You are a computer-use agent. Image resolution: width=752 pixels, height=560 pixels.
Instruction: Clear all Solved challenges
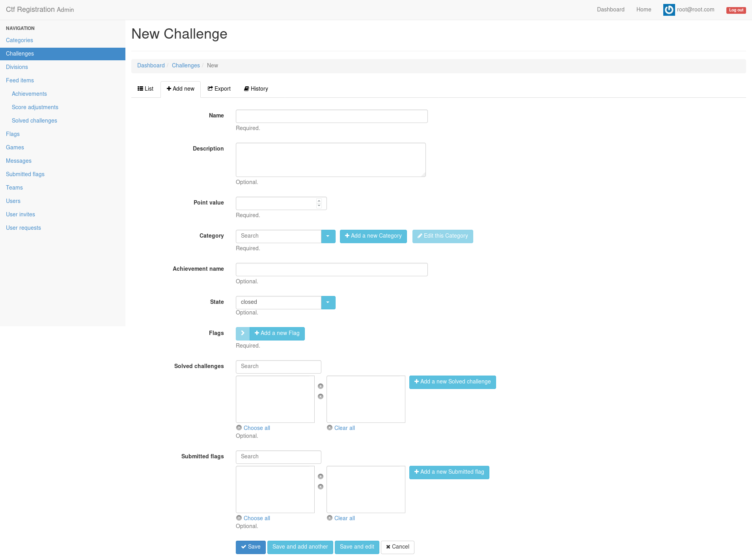coord(341,428)
